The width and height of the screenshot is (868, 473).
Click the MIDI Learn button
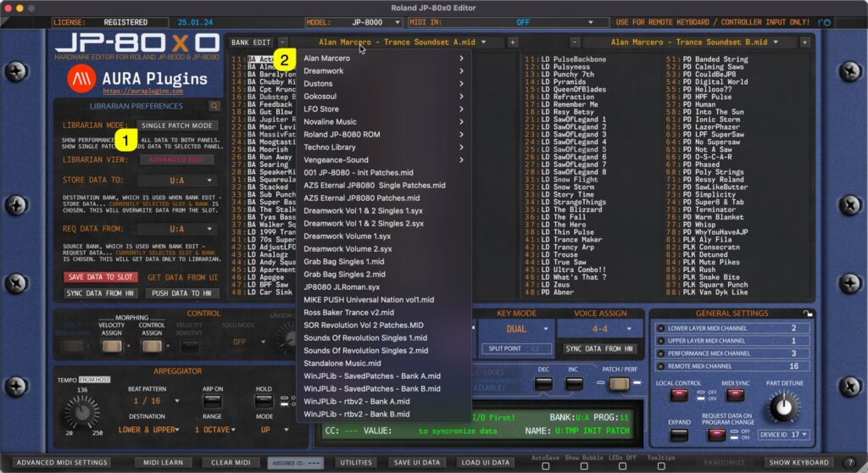(163, 463)
